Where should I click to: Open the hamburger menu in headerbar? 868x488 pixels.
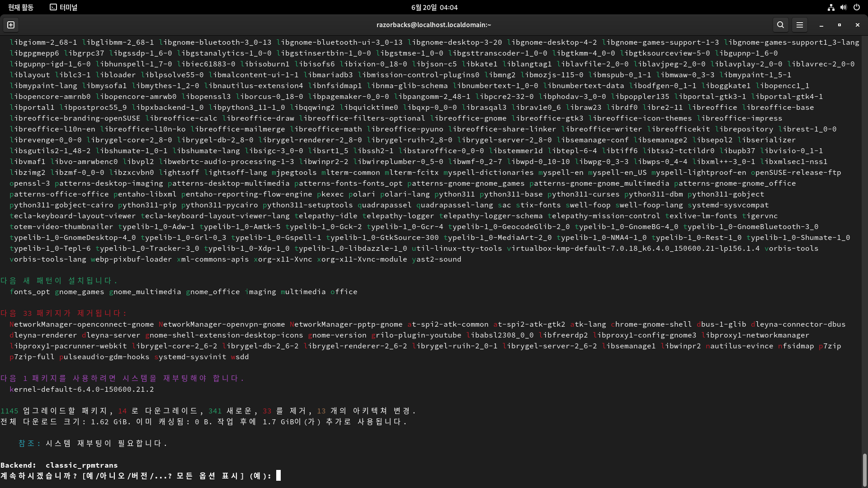pos(800,25)
